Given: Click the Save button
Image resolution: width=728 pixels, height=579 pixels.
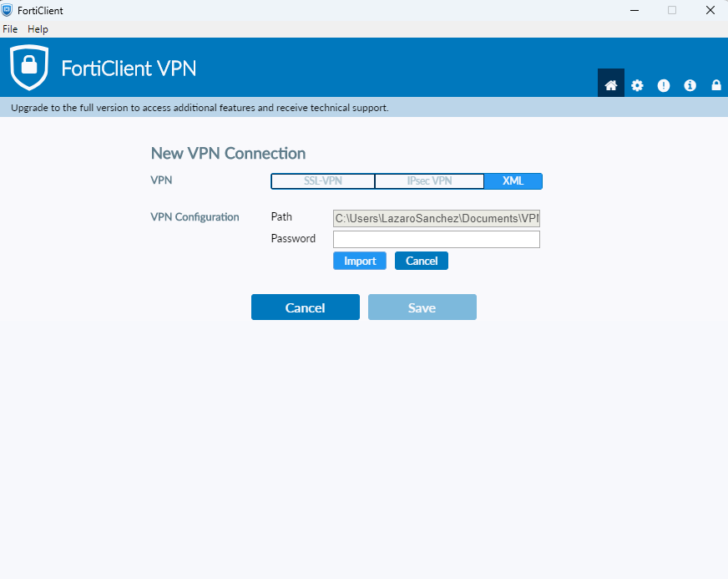Looking at the screenshot, I should [422, 307].
